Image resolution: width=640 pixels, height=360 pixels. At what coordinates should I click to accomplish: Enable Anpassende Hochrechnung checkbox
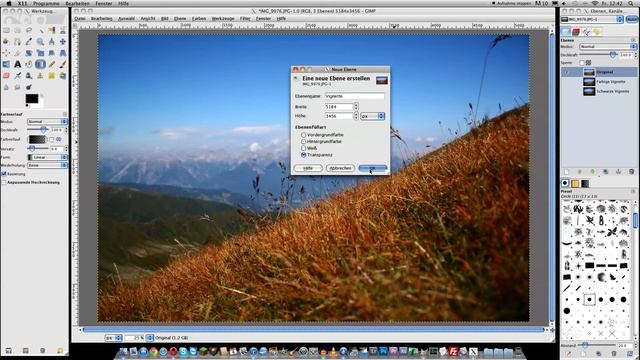click(4, 182)
